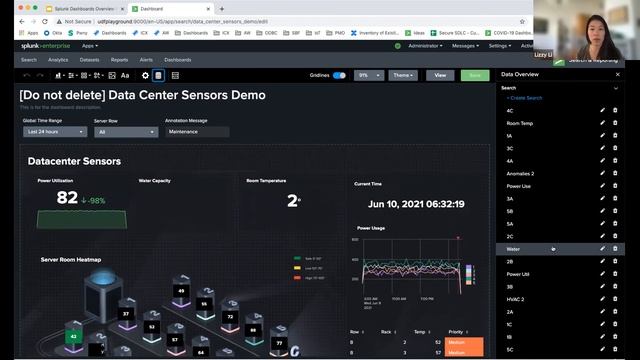Click the Create Search link
This screenshot has height=360, width=640.
tap(524, 98)
